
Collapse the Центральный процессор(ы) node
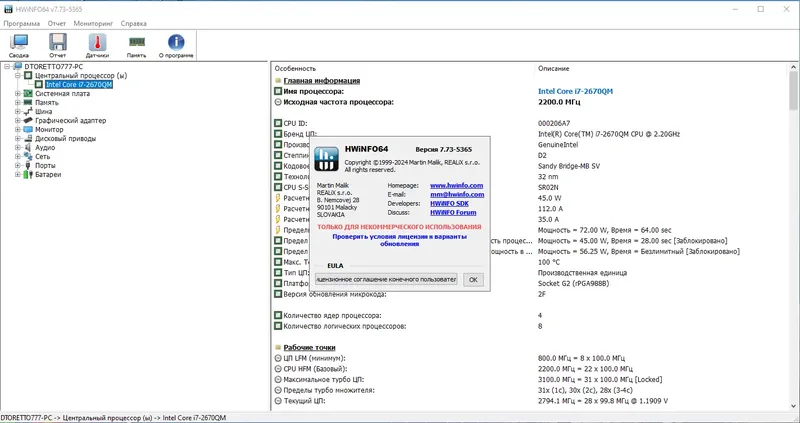coord(17,76)
